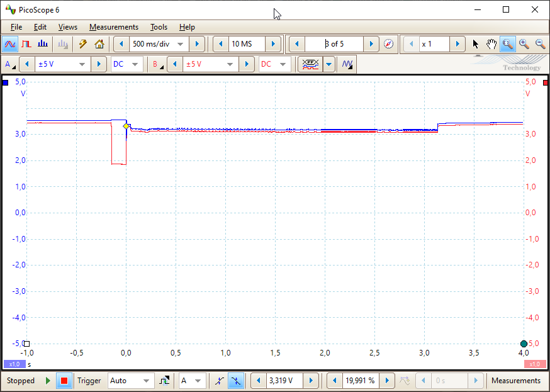Switch to Spectrum Mode icon
Screen dimensions: 550x392
tap(43, 44)
